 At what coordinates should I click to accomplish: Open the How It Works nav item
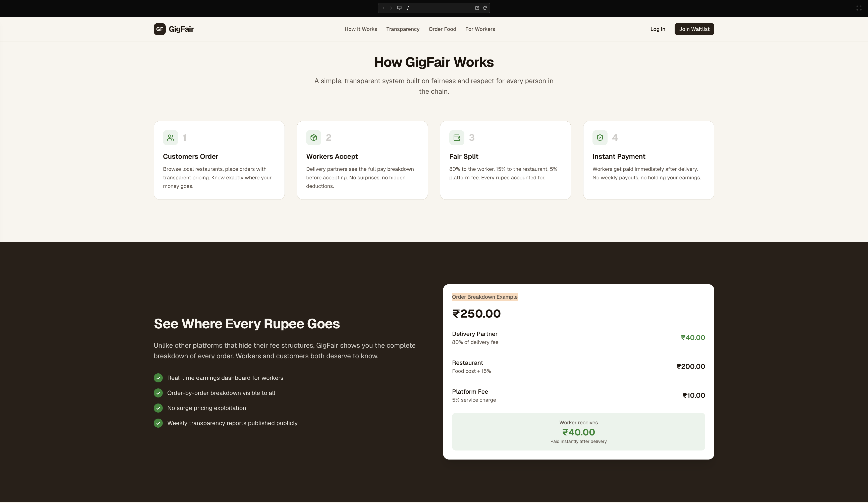click(361, 29)
